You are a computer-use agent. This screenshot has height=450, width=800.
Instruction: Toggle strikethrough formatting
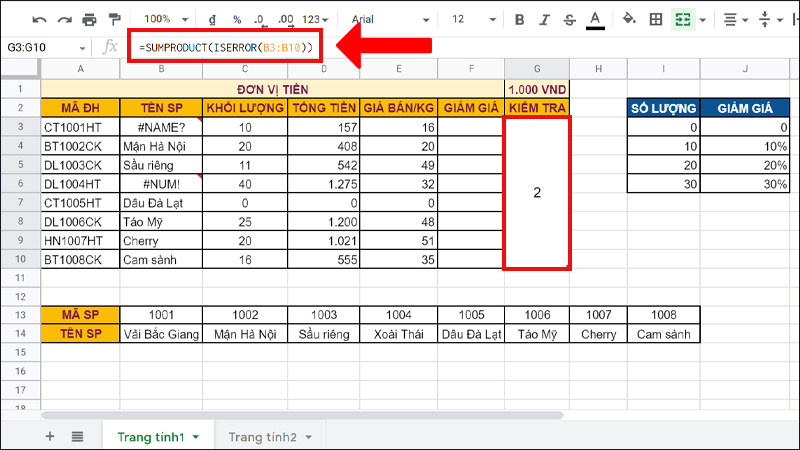[x=570, y=19]
